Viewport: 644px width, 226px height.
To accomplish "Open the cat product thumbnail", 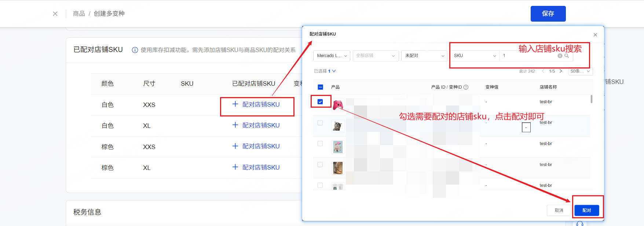I will point(338,126).
